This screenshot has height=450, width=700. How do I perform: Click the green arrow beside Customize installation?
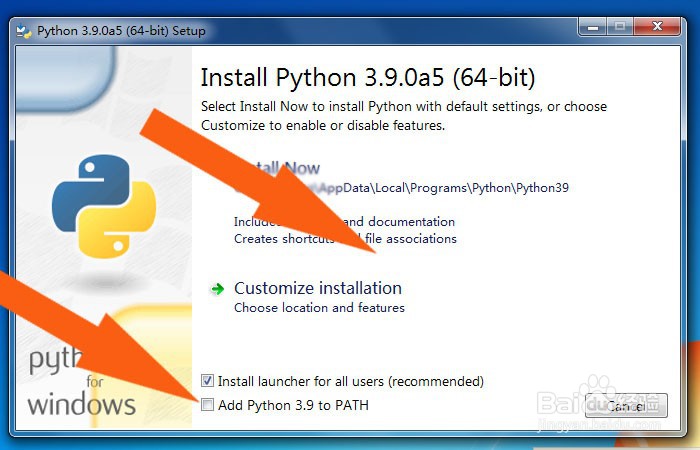coord(217,289)
